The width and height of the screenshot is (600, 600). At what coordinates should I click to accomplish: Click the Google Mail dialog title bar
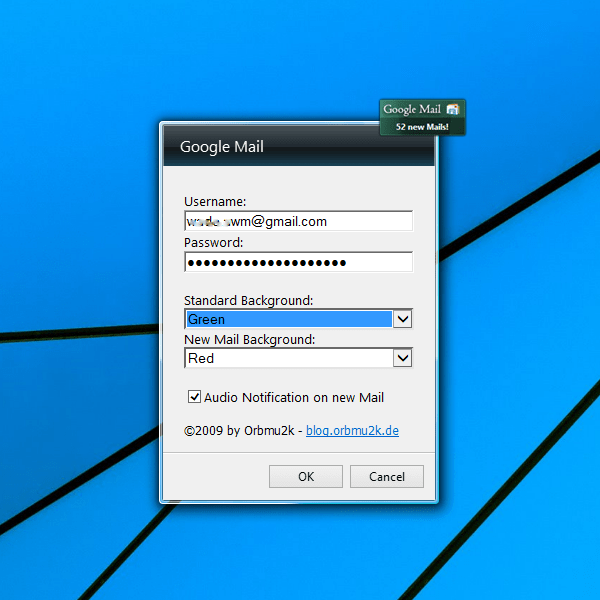[299, 146]
